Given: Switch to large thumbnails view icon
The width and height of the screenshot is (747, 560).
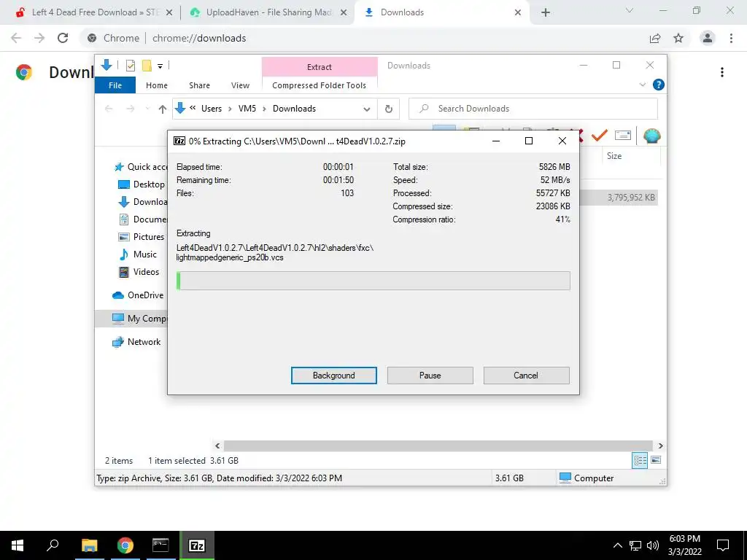Looking at the screenshot, I should tap(656, 460).
